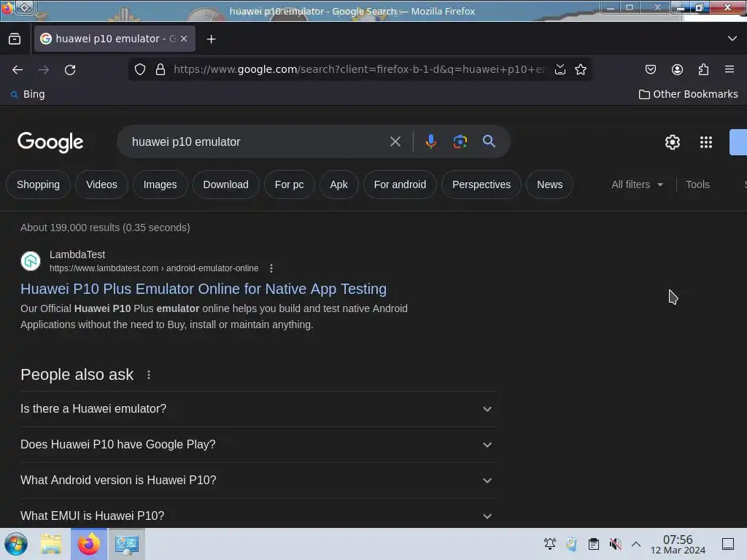Viewport: 747px width, 560px height.
Task: Open the clipboard tray icon
Action: [x=594, y=544]
